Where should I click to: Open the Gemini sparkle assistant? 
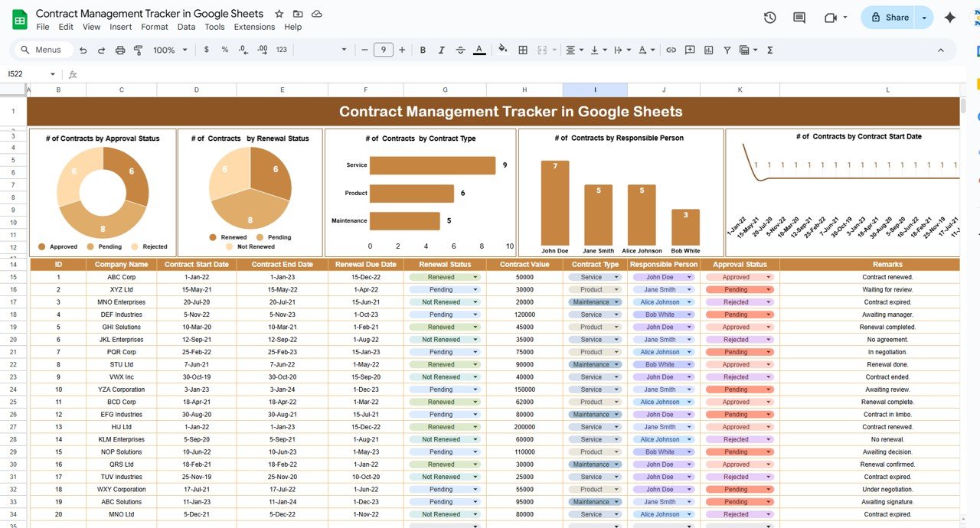[950, 18]
